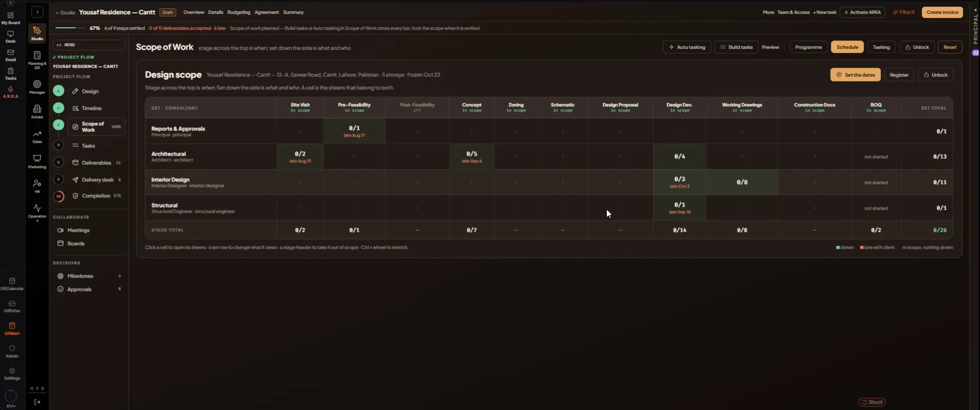Open the Desk module icon
This screenshot has height=410, width=980.
click(10, 37)
